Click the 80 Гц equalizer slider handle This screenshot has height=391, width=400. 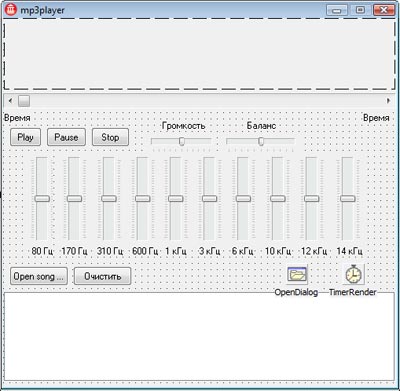[x=42, y=199]
